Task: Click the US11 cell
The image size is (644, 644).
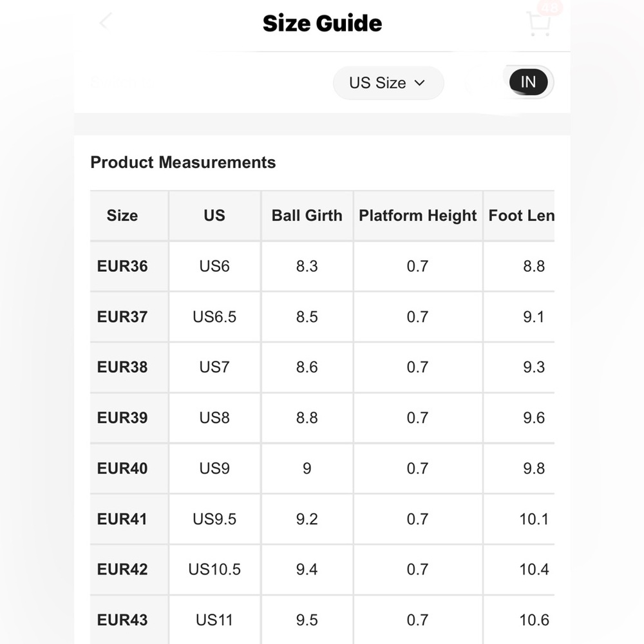Action: (x=214, y=620)
